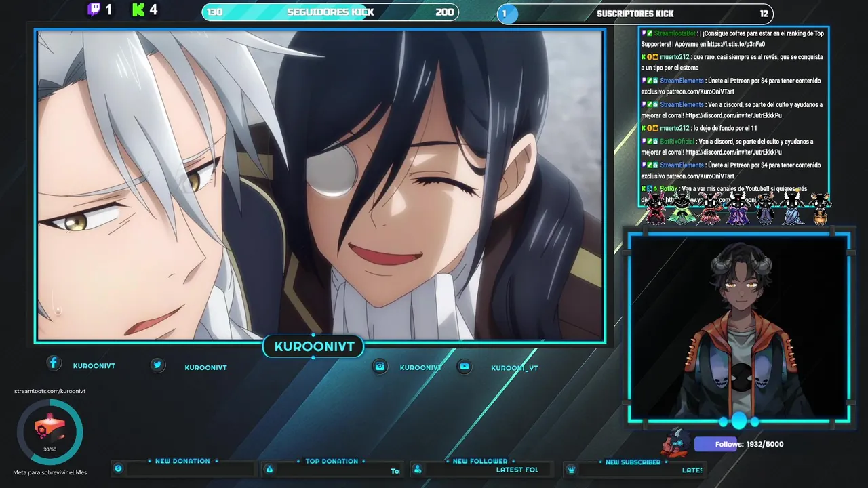868x488 pixels.
Task: Click the green Kick logo viewer counter
Action: pos(145,10)
